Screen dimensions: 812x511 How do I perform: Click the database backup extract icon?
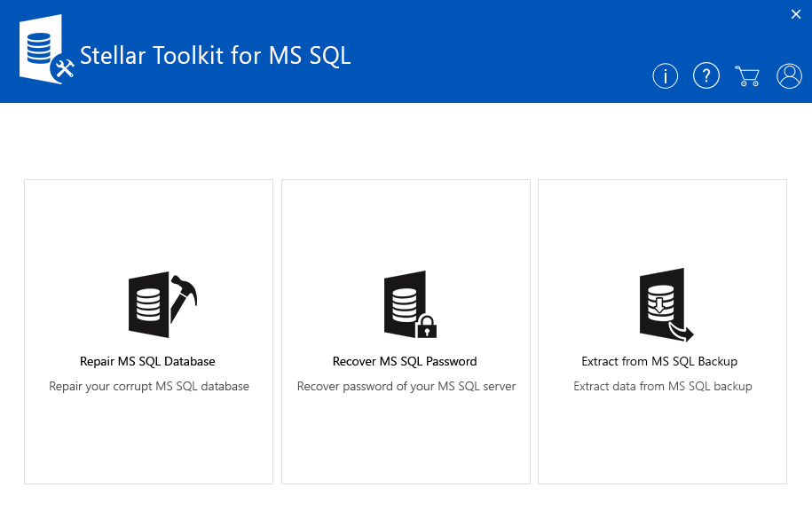(x=665, y=305)
